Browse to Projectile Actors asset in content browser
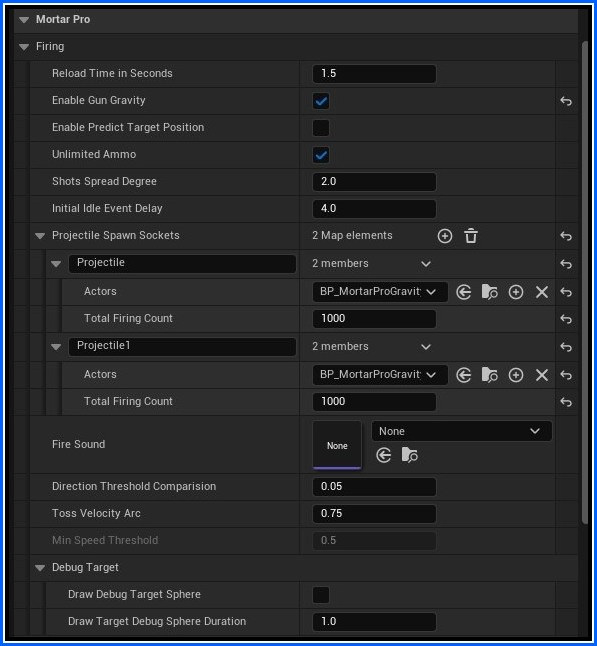This screenshot has width=597, height=646. tap(489, 292)
